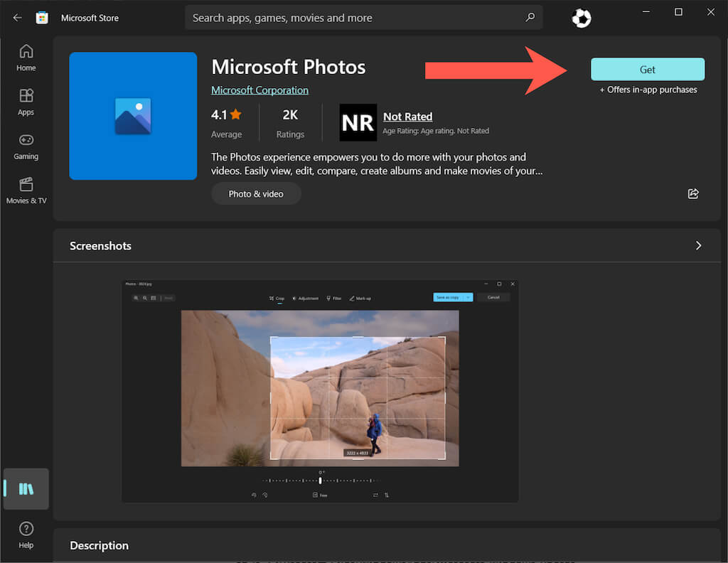Click the soccer ball profile avatar

(581, 18)
